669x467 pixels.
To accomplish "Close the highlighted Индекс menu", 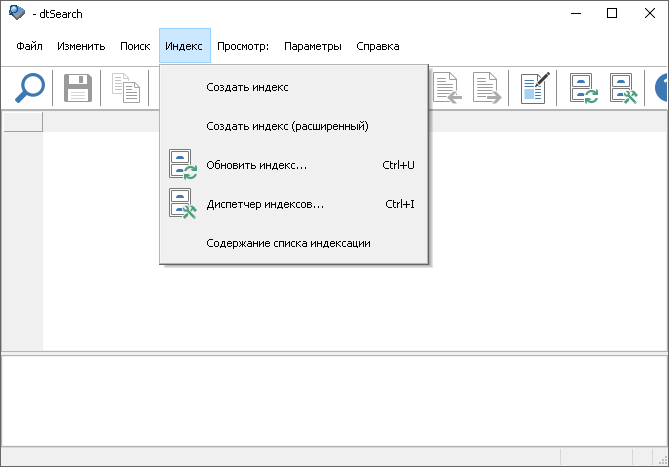I will pyautogui.click(x=185, y=46).
